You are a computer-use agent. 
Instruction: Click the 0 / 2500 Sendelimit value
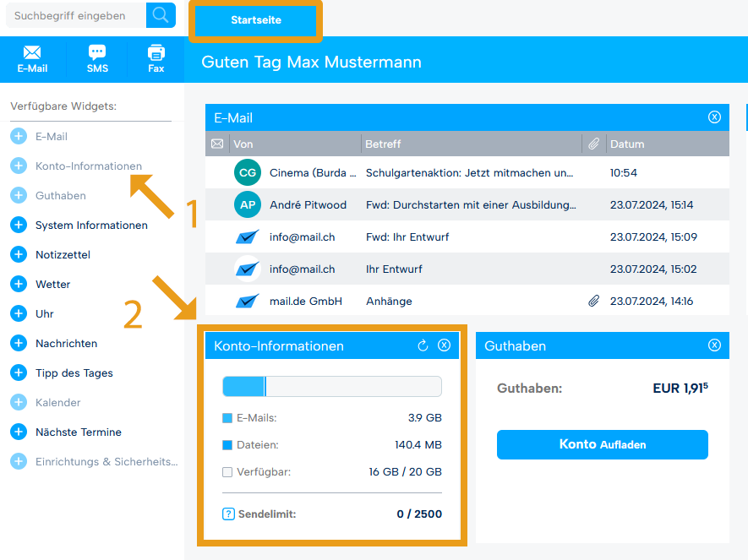point(419,514)
